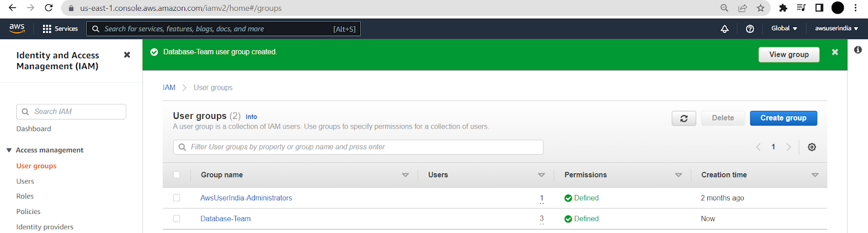Expand the awsuserindia account menu
The width and height of the screenshot is (868, 233).
tap(837, 28)
